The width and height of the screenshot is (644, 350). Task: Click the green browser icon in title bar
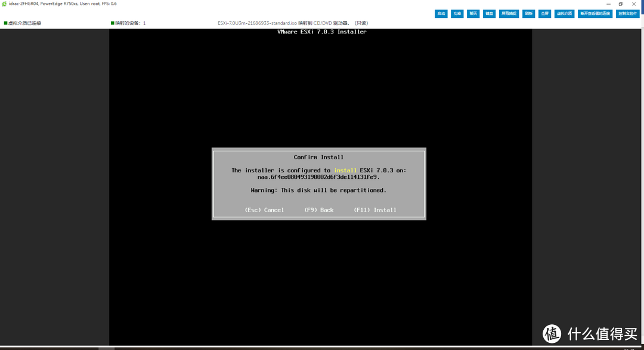4,4
